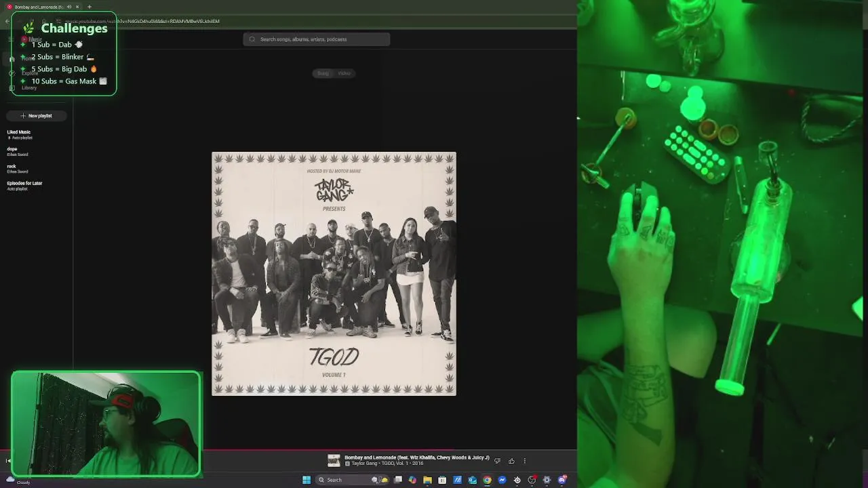
Task: Click the Windows taskbar Search box
Action: click(352, 480)
